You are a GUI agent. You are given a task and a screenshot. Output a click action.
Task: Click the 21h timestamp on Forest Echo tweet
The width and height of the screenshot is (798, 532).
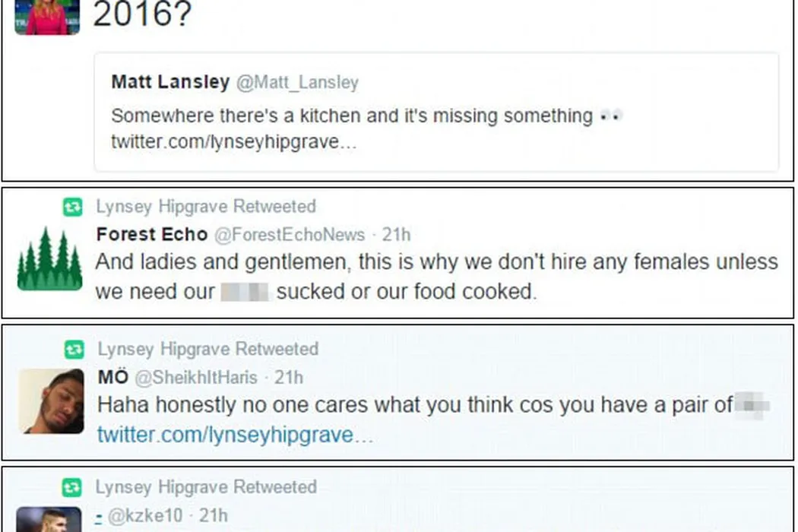(396, 235)
